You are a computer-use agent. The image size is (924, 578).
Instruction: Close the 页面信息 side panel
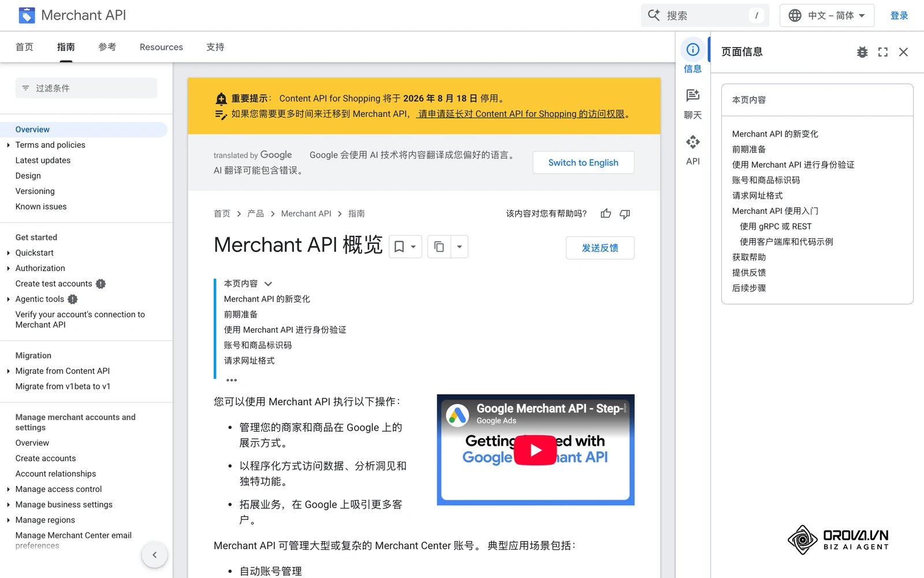click(x=904, y=52)
